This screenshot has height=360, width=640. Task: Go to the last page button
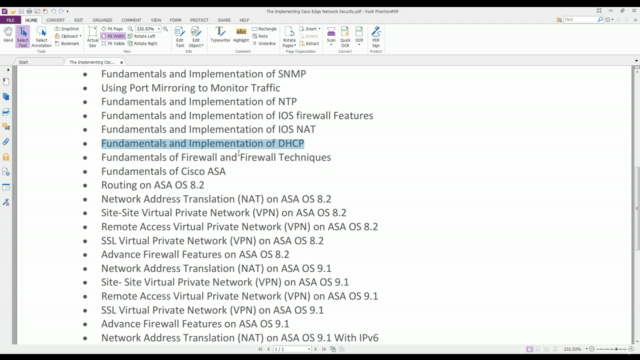(324, 349)
